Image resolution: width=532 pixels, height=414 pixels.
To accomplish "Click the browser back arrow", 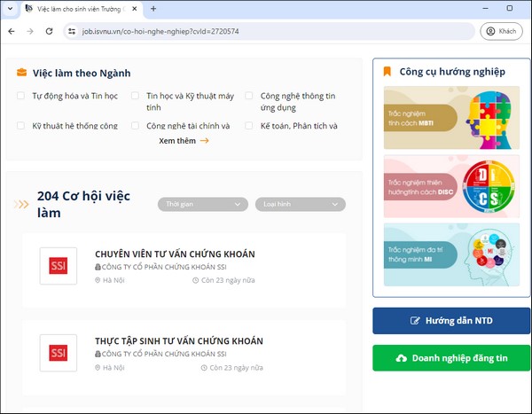I will [10, 31].
